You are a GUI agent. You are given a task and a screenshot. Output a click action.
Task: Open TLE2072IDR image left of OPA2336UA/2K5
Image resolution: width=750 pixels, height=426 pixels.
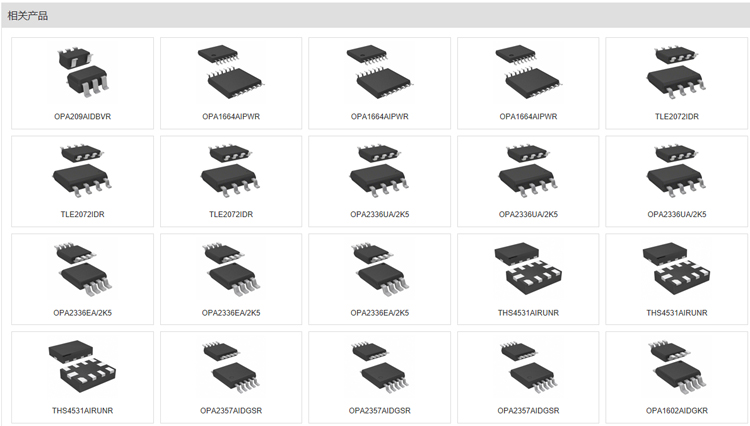(x=231, y=170)
